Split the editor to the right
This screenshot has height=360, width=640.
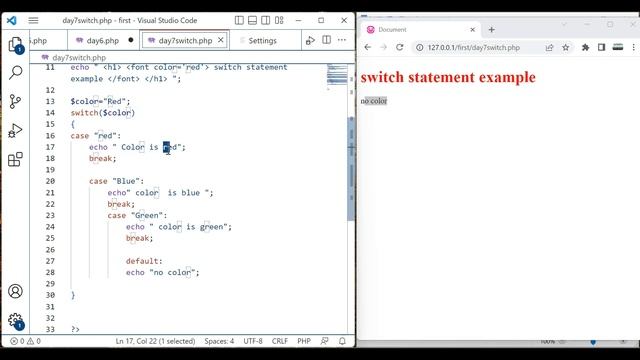click(327, 40)
